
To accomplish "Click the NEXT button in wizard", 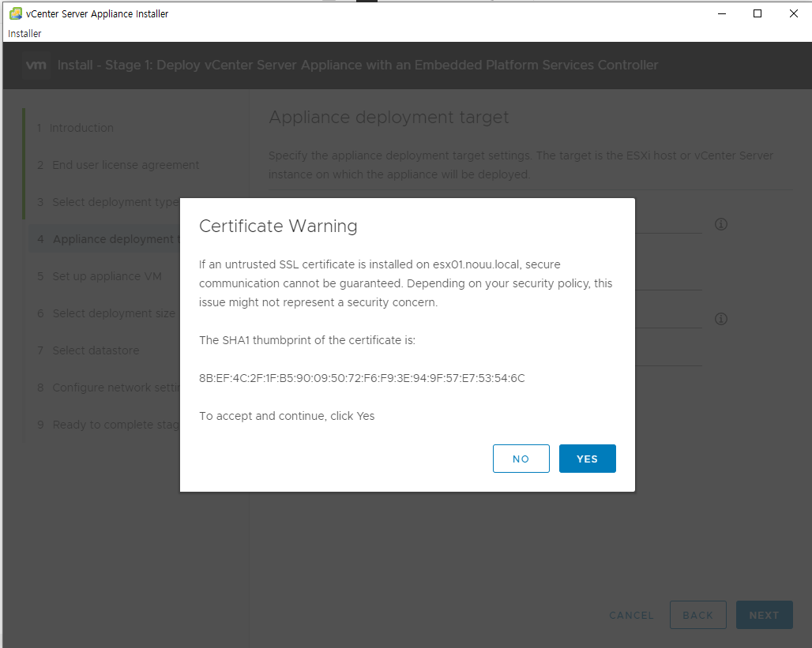I will tap(765, 615).
